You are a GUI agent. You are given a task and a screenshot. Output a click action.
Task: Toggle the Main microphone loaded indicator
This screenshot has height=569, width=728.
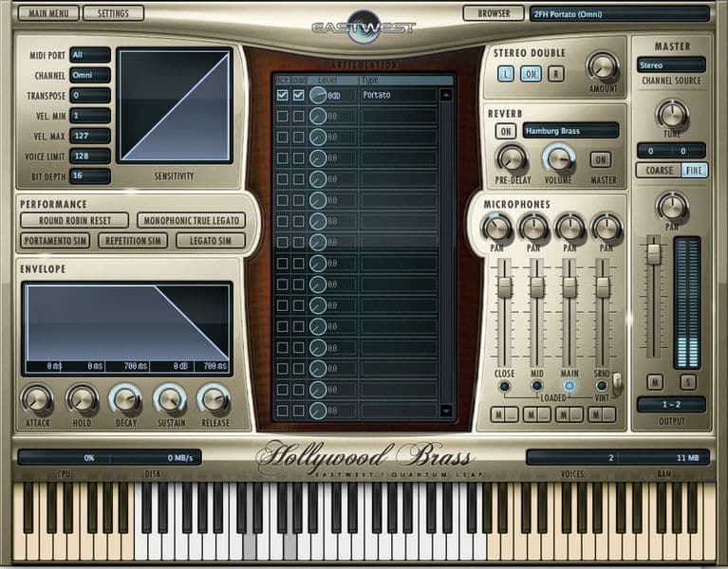coord(569,386)
